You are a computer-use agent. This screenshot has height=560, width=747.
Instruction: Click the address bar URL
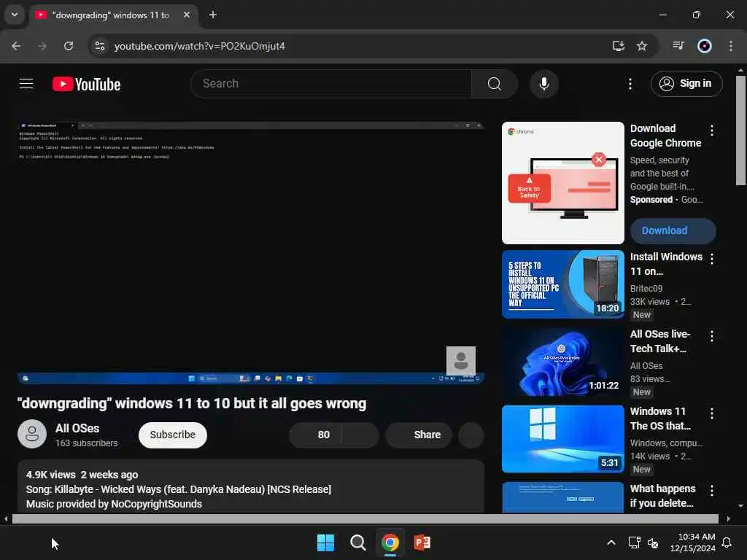(200, 46)
